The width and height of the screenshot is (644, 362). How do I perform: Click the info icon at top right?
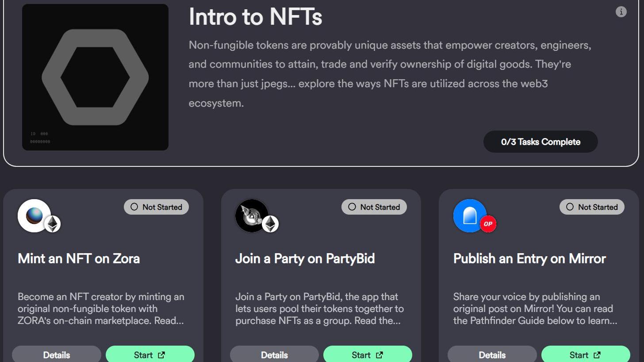pyautogui.click(x=621, y=12)
